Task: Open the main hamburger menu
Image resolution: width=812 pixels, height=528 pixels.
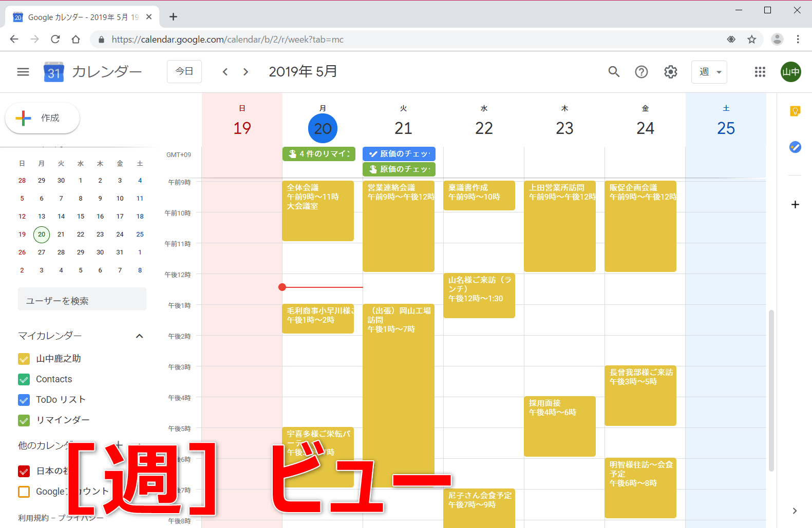Action: click(23, 72)
